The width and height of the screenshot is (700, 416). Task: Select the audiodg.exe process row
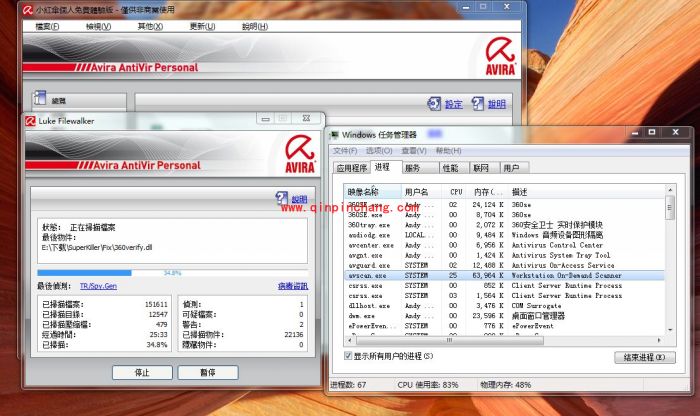coord(504,235)
